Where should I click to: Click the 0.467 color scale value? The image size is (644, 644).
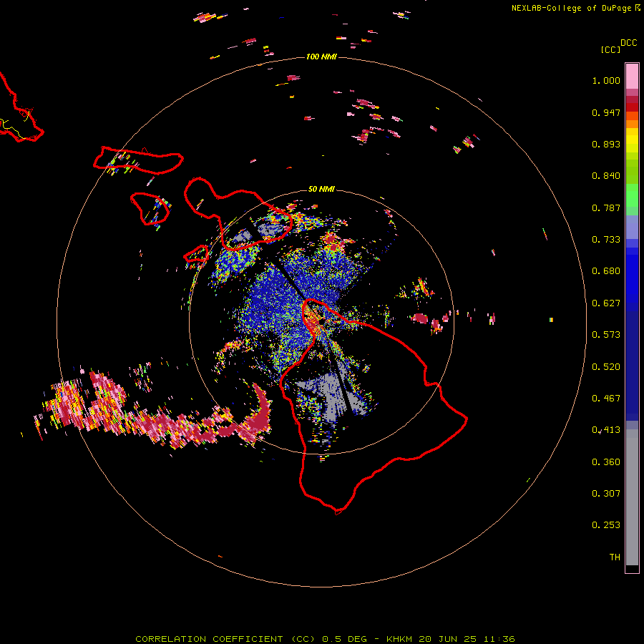click(x=606, y=399)
